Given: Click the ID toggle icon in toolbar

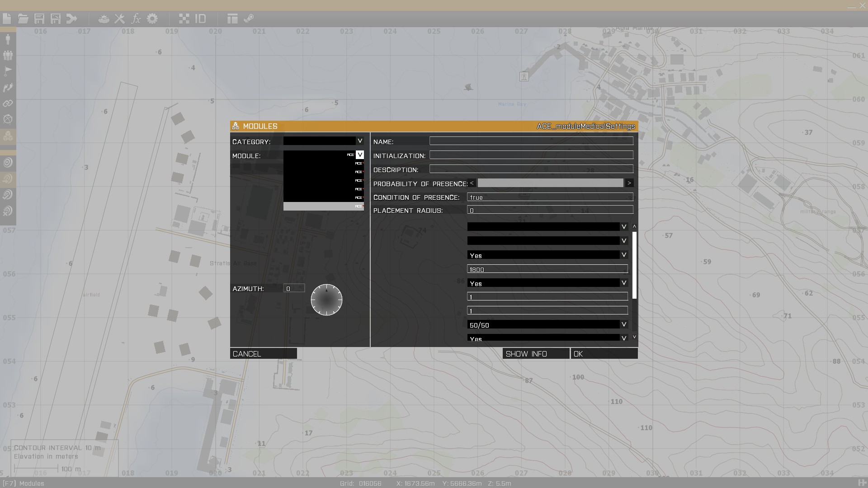Looking at the screenshot, I should tap(200, 19).
